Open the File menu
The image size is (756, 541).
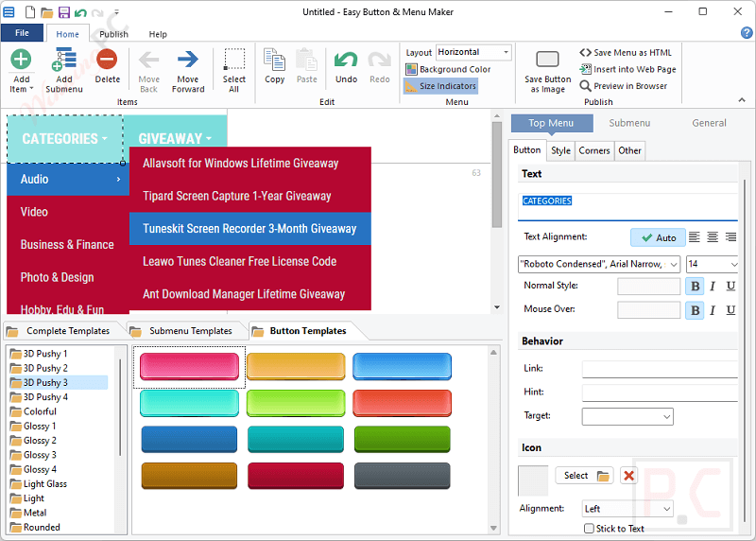[22, 33]
